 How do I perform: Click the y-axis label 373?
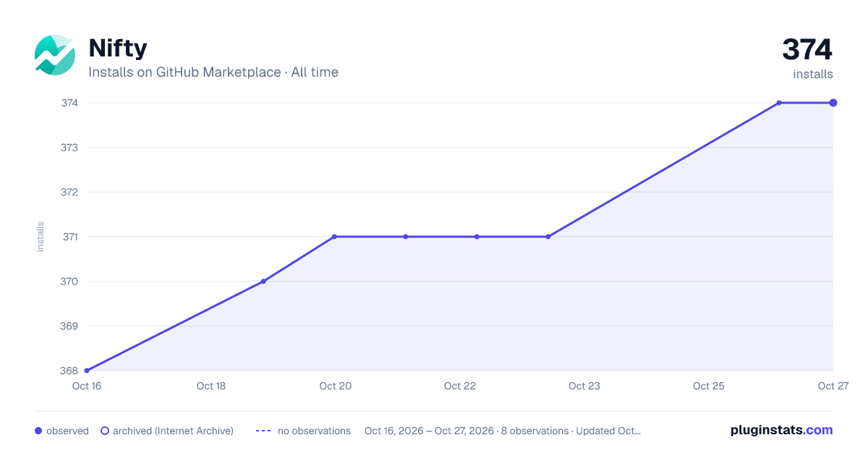click(x=69, y=148)
